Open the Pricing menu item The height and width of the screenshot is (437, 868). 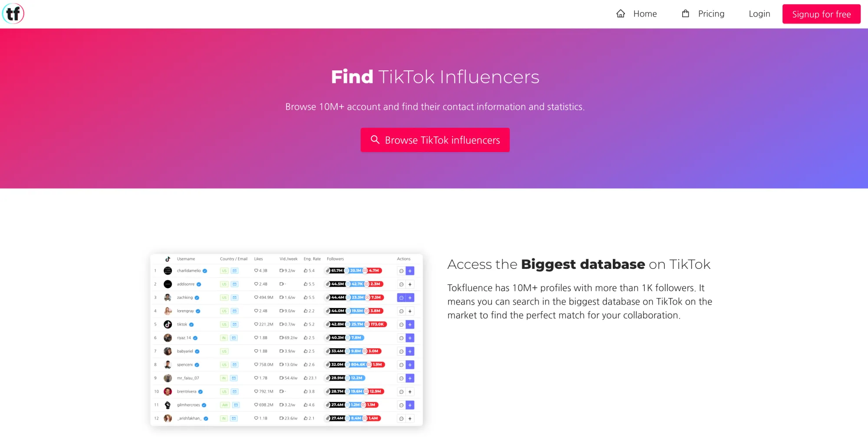tap(711, 14)
